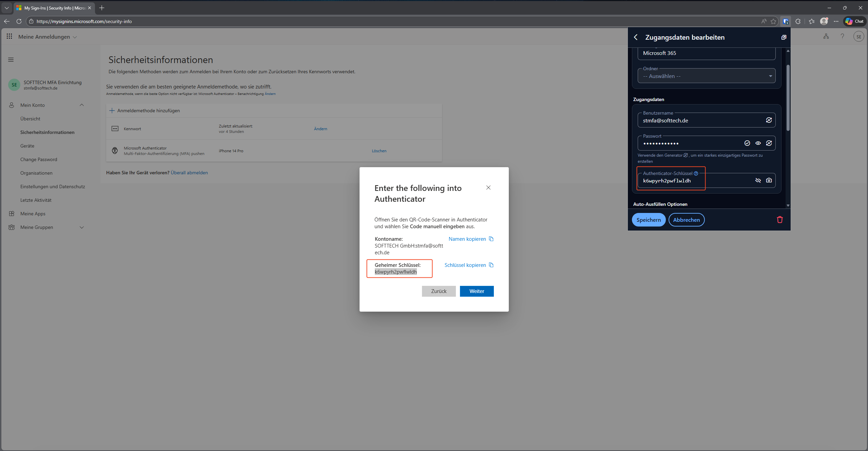Open the browser Settings and more menu

[x=836, y=21]
